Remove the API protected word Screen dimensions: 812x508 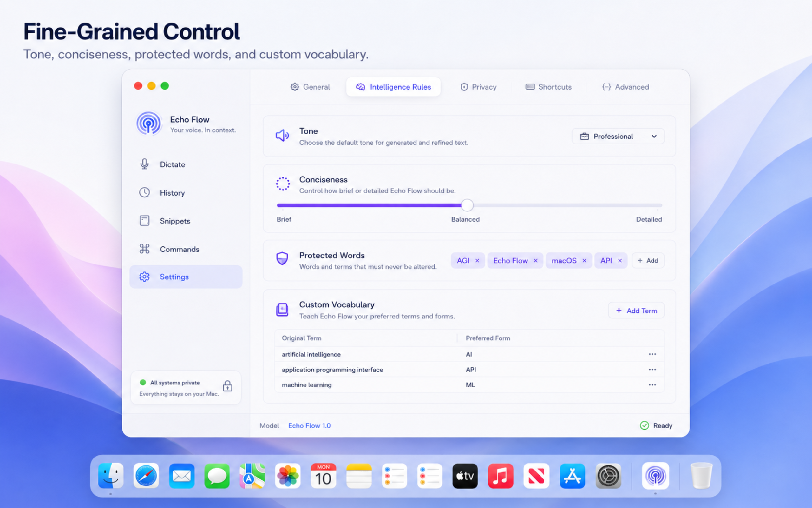click(x=620, y=261)
